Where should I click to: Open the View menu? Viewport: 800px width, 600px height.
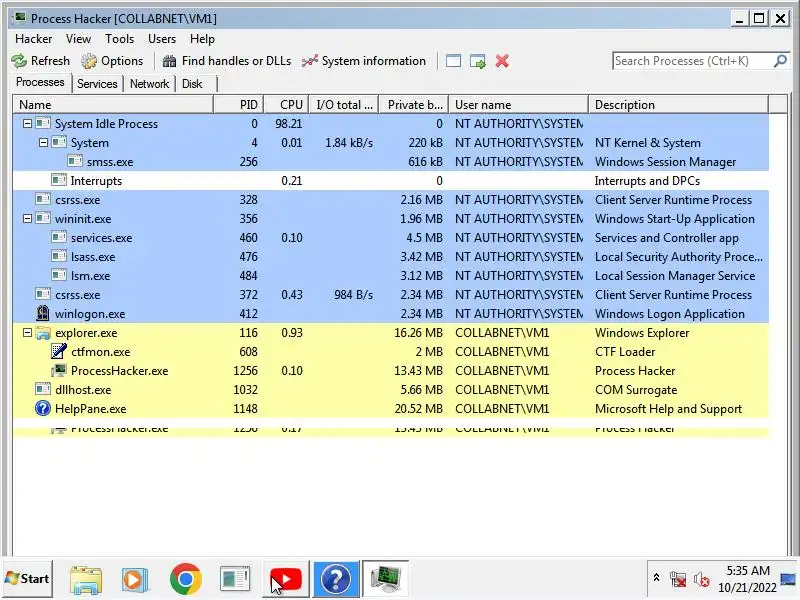pyautogui.click(x=78, y=39)
